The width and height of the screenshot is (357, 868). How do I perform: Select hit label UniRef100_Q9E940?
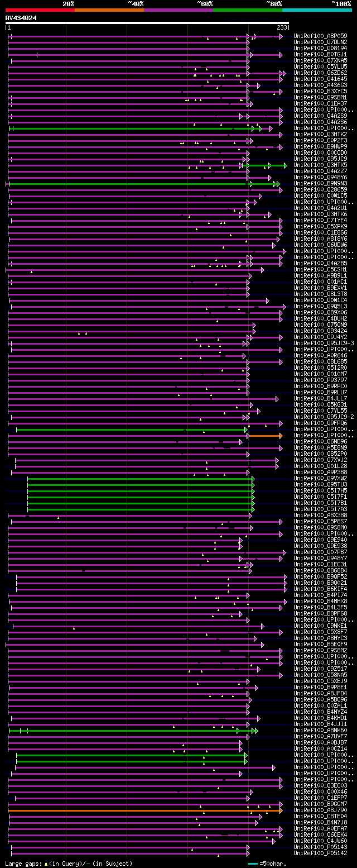[320, 540]
